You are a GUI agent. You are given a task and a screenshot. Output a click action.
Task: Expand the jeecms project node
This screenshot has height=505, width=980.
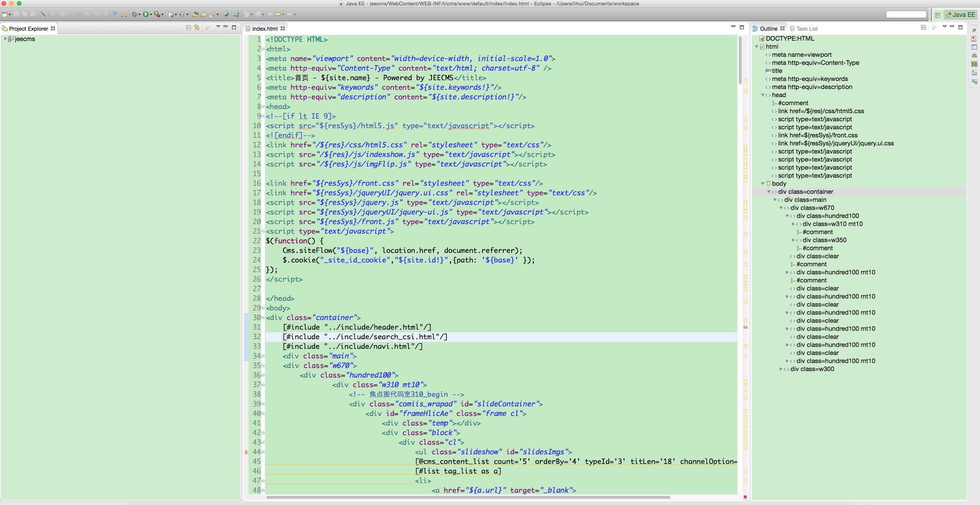click(5, 39)
